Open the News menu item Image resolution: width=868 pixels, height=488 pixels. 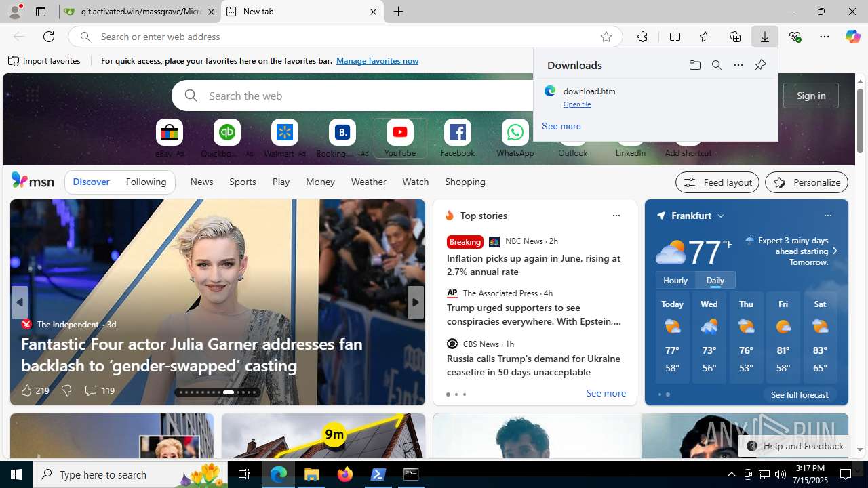pyautogui.click(x=201, y=182)
